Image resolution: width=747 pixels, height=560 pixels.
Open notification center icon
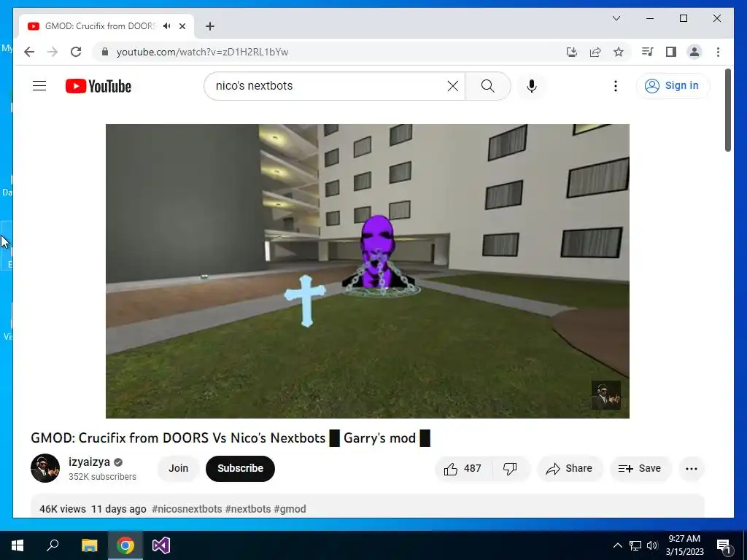(x=724, y=545)
